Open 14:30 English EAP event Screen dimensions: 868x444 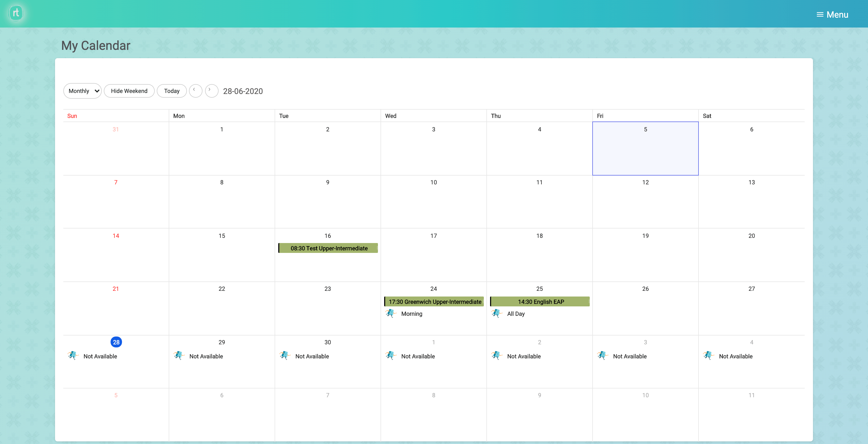pyautogui.click(x=540, y=302)
